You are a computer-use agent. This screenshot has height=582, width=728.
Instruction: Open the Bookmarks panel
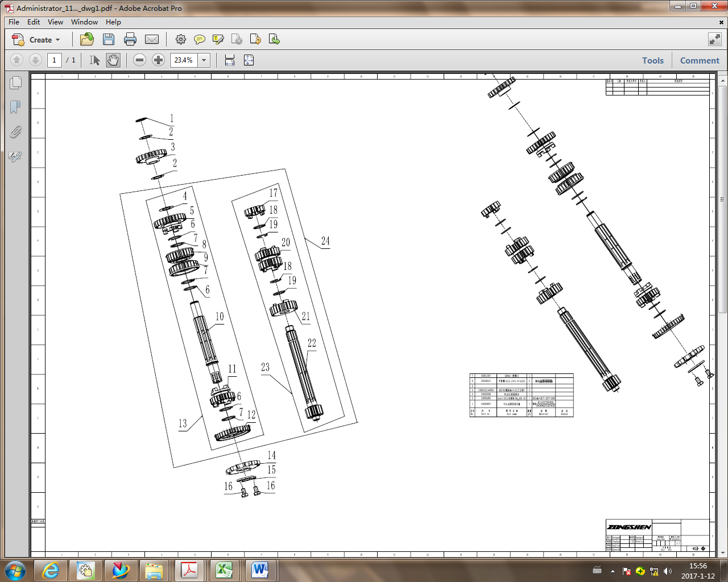pyautogui.click(x=15, y=107)
